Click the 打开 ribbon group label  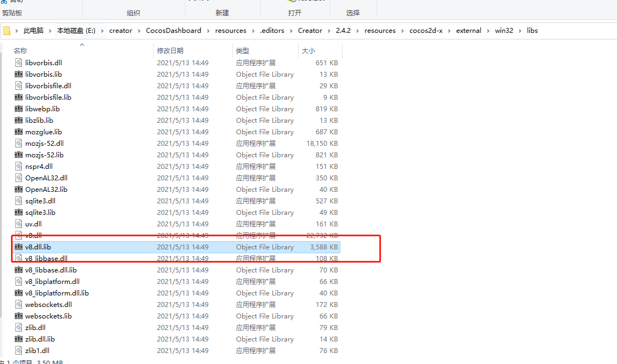(x=295, y=13)
